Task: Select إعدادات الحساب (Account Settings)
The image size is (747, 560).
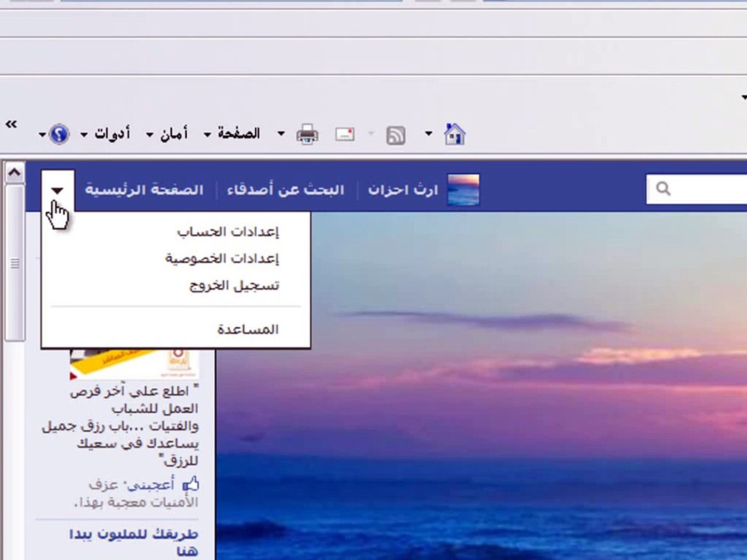Action: click(x=228, y=231)
